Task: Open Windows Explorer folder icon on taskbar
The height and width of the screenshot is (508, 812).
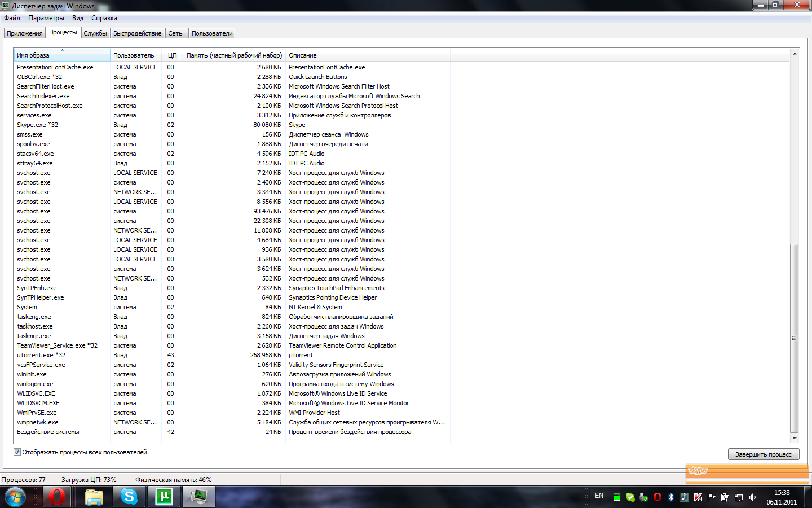Action: [94, 497]
